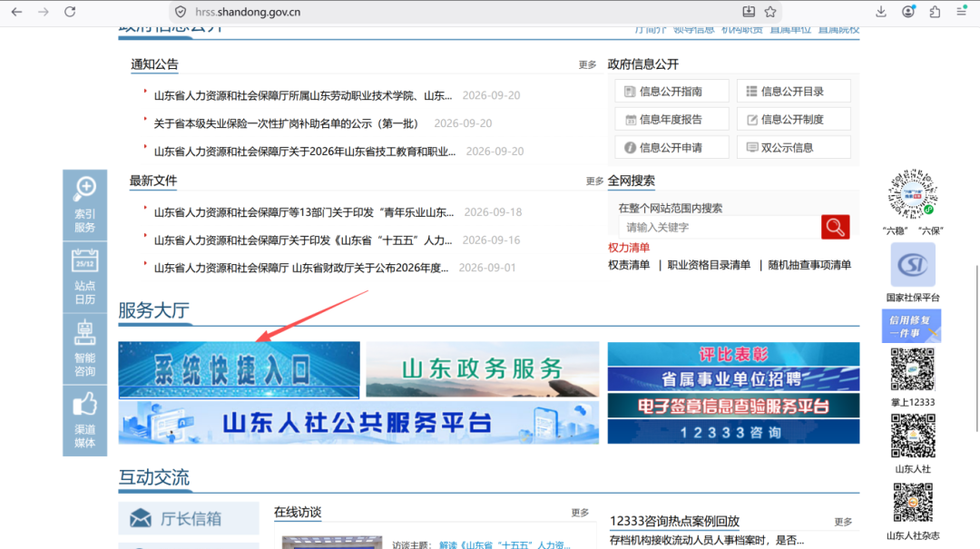Open site security shield info
Screen dimensions: 980x549
click(181, 12)
